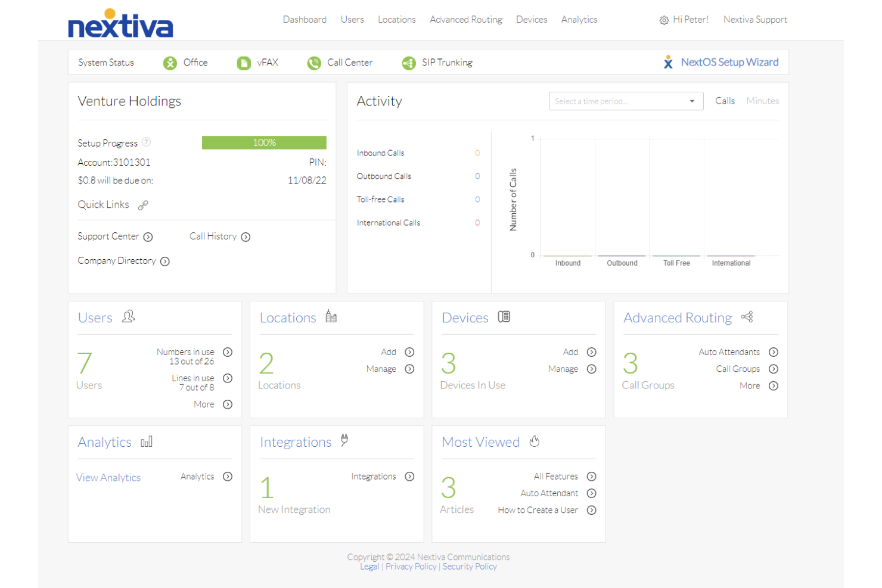Image resolution: width=882 pixels, height=588 pixels.
Task: Click the arrow next to Call Groups
Action: [774, 369]
